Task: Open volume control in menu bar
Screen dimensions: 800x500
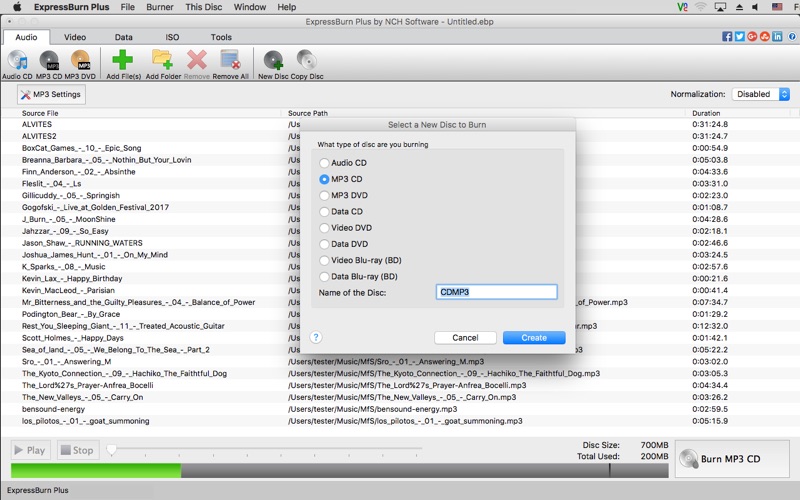Action: click(755, 7)
